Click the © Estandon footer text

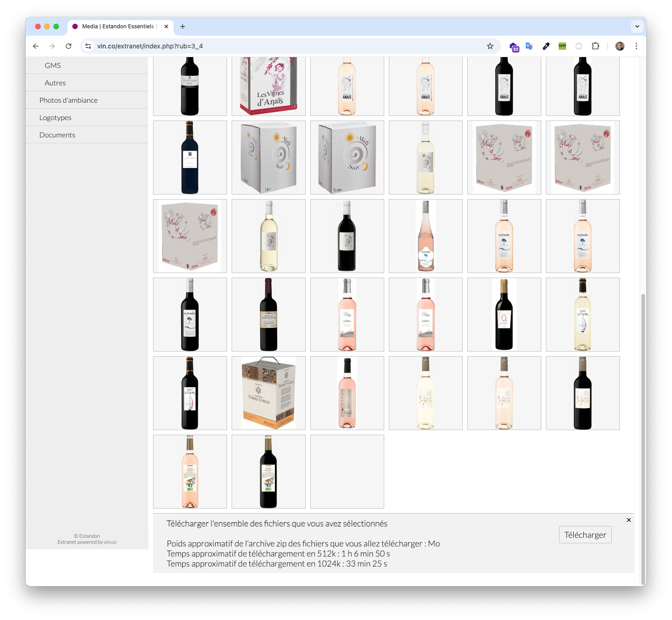87,536
